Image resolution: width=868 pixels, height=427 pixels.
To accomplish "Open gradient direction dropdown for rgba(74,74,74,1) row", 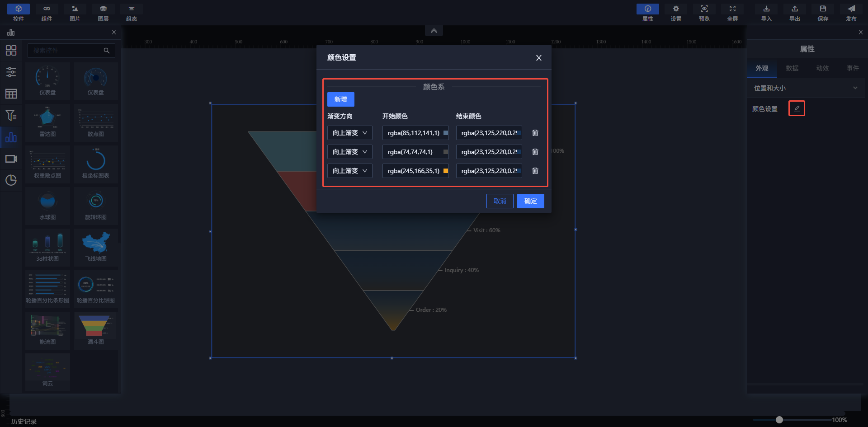I will click(x=350, y=152).
